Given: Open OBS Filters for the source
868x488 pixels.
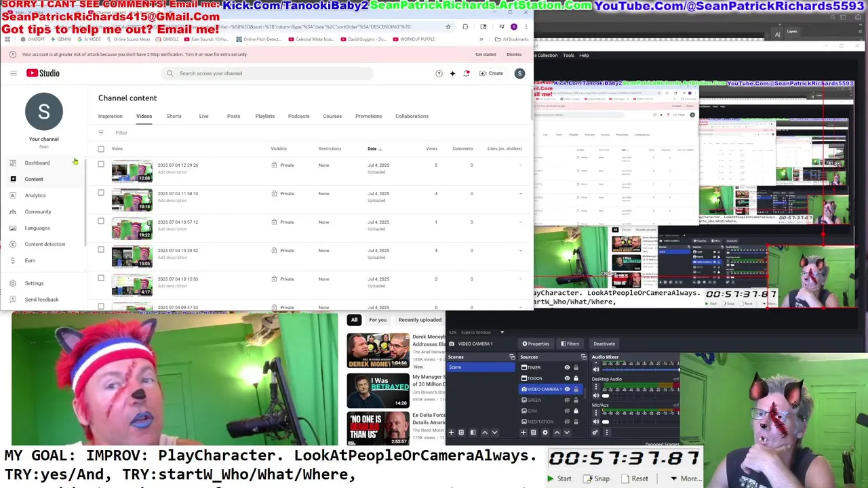Looking at the screenshot, I should (x=570, y=344).
